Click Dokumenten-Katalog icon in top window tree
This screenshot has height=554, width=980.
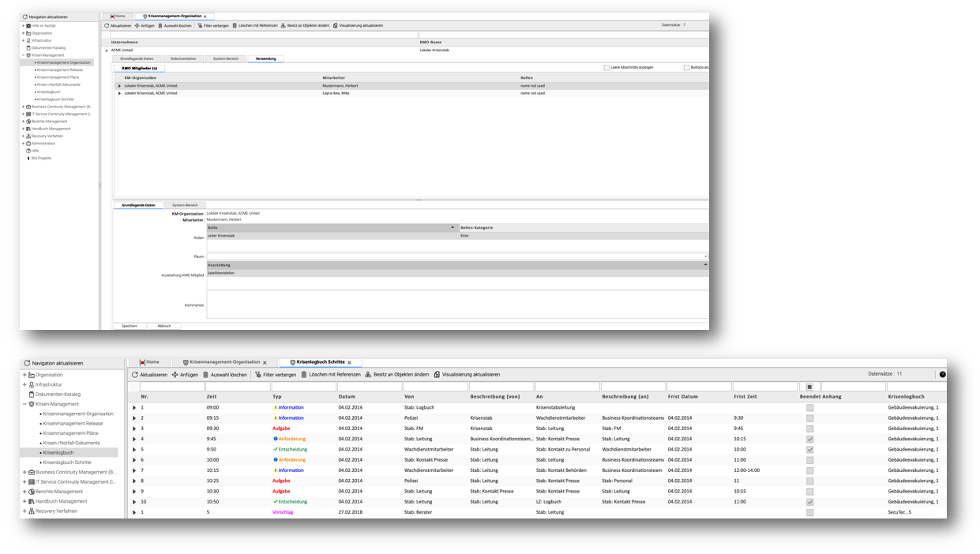[x=28, y=47]
